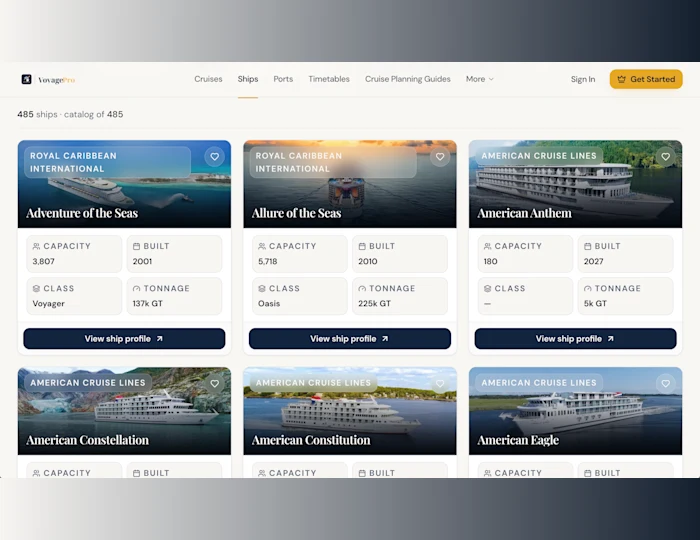The image size is (700, 540).
Task: Click American Cruise Lines badge on American Eagle
Action: [x=539, y=382]
